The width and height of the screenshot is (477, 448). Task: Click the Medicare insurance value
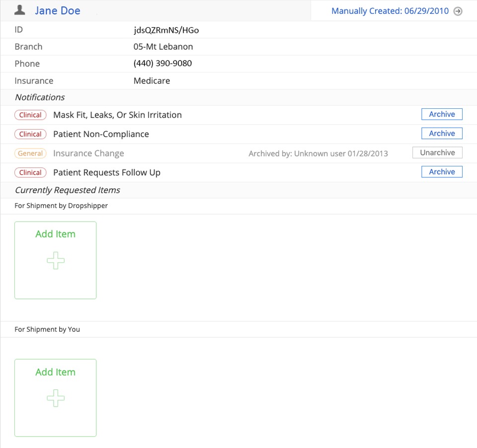point(152,80)
